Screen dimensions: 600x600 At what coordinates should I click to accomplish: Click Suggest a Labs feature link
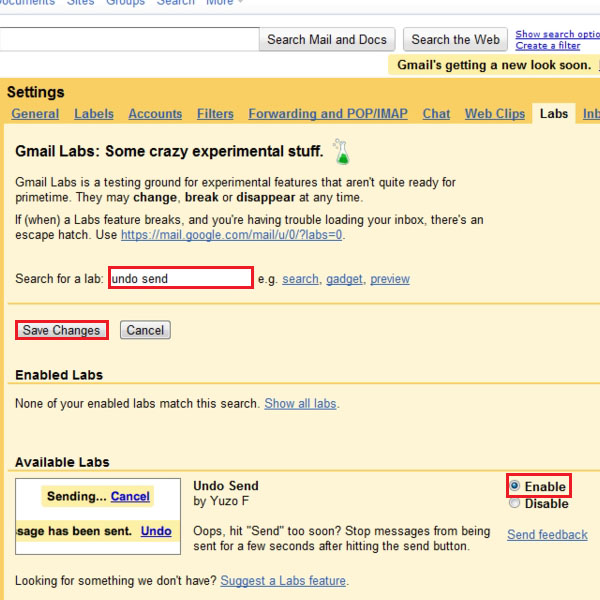(x=283, y=580)
